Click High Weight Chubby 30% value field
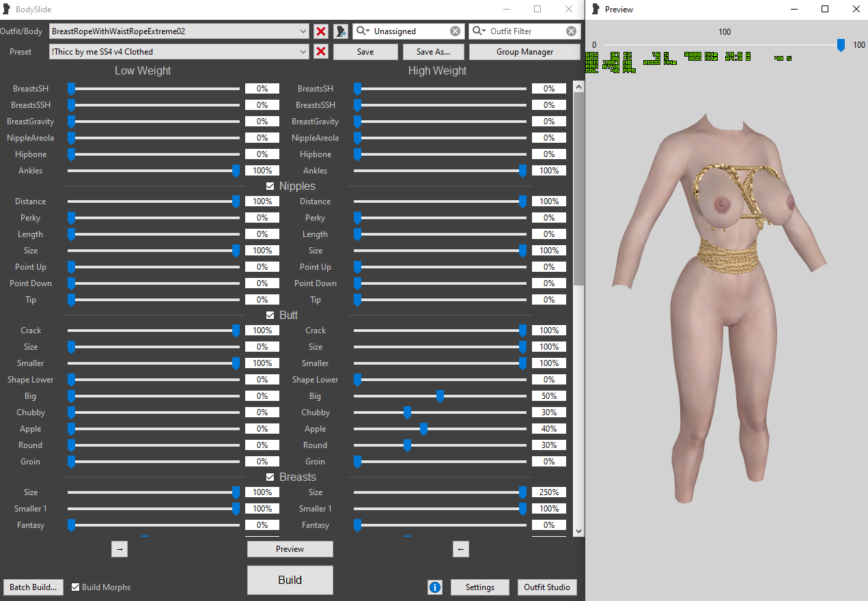 pyautogui.click(x=549, y=413)
